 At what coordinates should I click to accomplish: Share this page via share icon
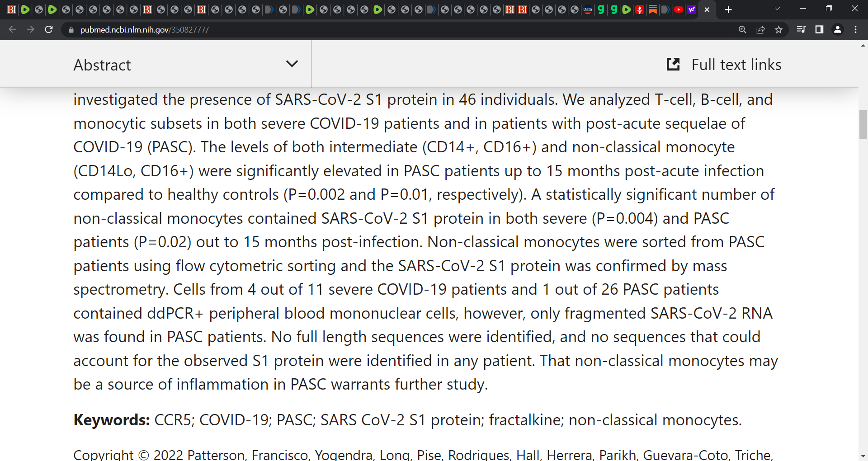pyautogui.click(x=760, y=29)
